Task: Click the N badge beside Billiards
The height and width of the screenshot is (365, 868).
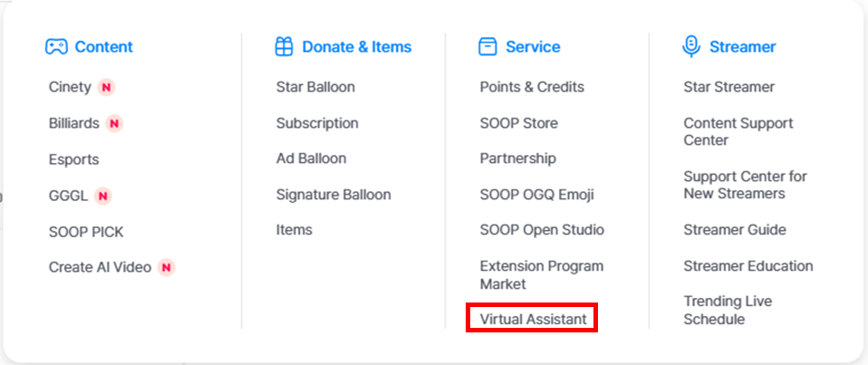Action: [114, 123]
